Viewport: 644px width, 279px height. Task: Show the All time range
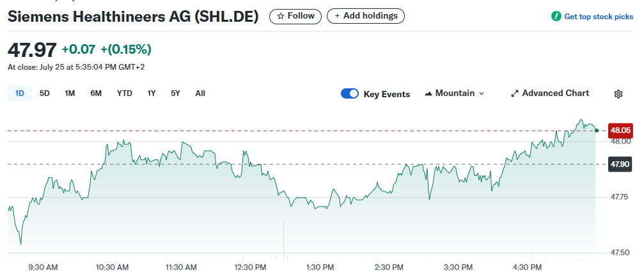coord(200,93)
